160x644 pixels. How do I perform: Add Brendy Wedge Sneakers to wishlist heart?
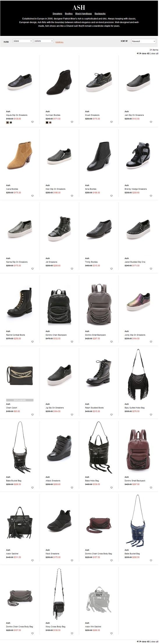[x=151, y=196]
